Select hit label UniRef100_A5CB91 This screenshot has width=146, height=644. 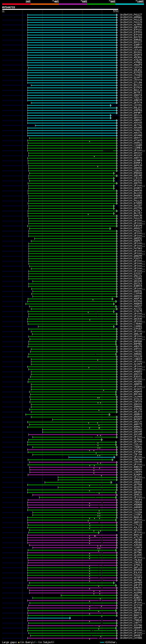click(x=131, y=57)
